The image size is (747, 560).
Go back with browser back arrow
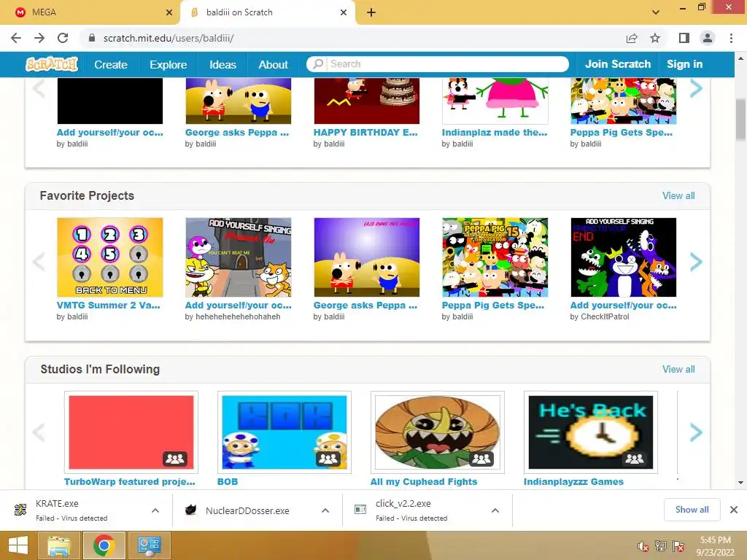click(x=16, y=38)
